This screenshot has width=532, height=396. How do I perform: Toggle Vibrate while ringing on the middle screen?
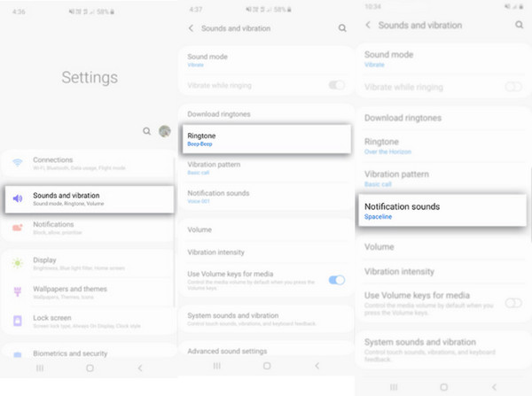[x=337, y=85]
